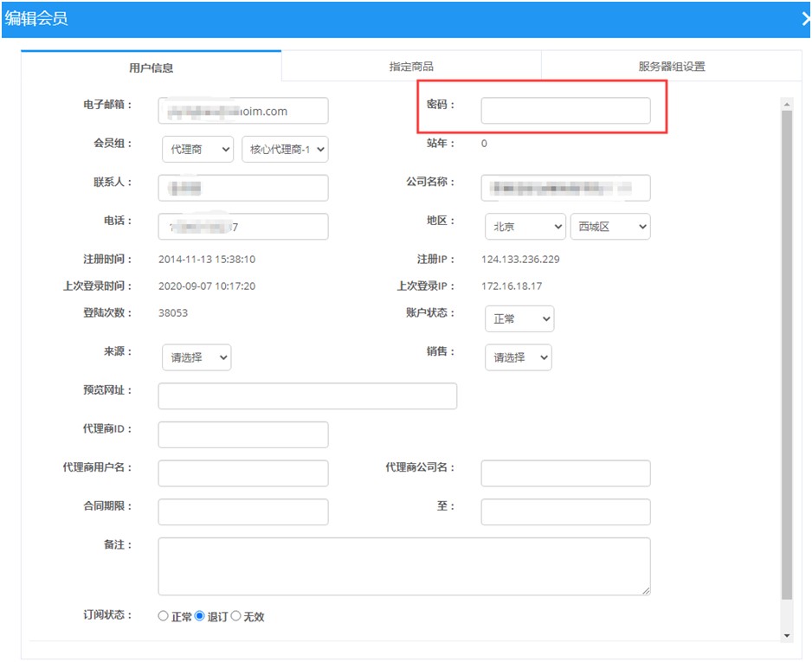The height and width of the screenshot is (662, 812).
Task: Open the 指定商品 tab
Action: [411, 67]
